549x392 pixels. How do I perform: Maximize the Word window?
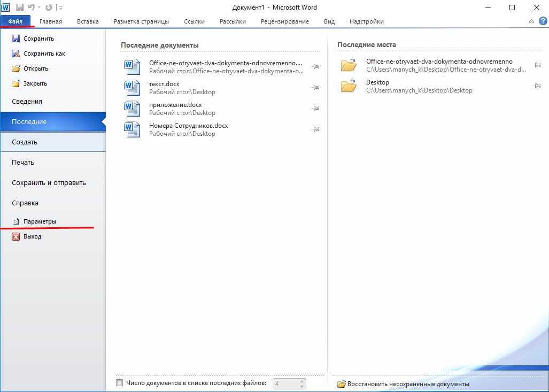[512, 7]
